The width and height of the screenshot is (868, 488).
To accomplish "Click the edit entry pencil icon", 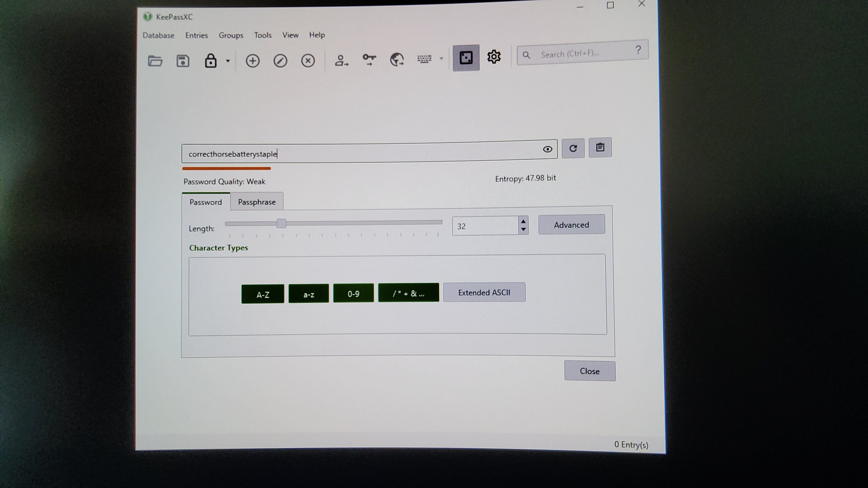I will click(280, 61).
